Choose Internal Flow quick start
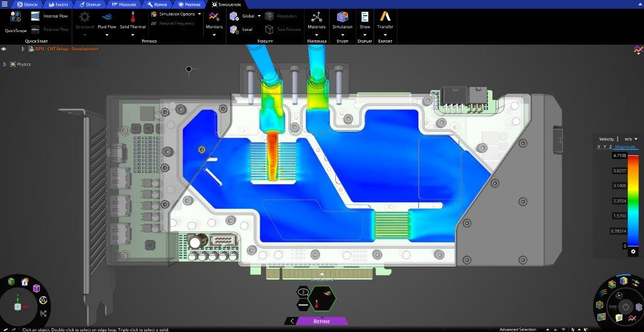The height and width of the screenshot is (332, 644). tap(50, 16)
